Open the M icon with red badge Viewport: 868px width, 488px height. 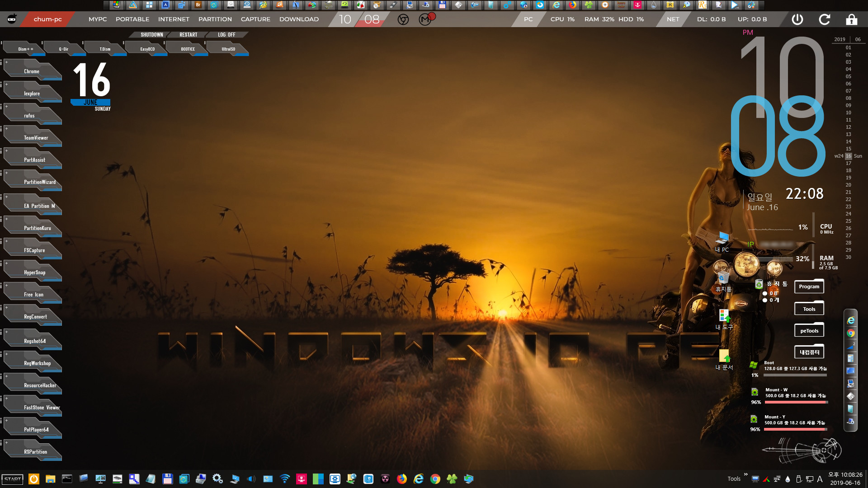pyautogui.click(x=425, y=19)
